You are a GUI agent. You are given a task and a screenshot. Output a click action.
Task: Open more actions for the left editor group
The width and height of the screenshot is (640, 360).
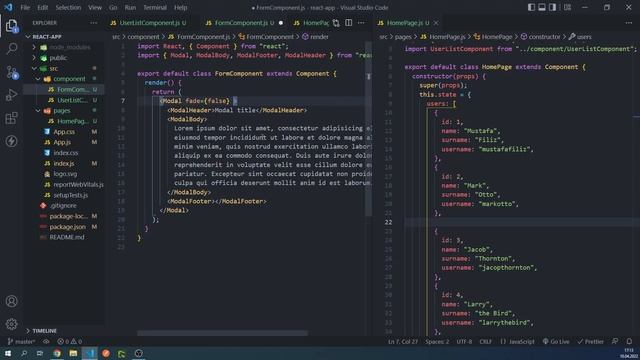tap(361, 23)
